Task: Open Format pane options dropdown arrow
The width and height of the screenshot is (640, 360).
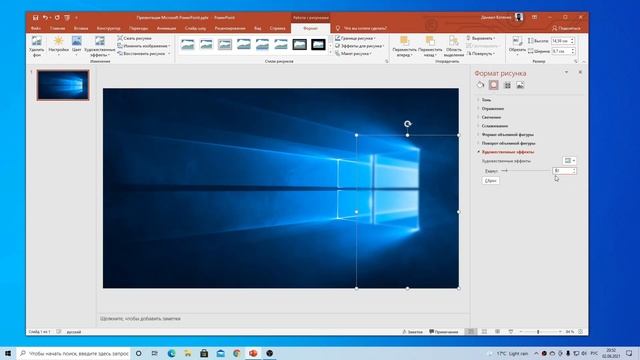Action: point(566,72)
